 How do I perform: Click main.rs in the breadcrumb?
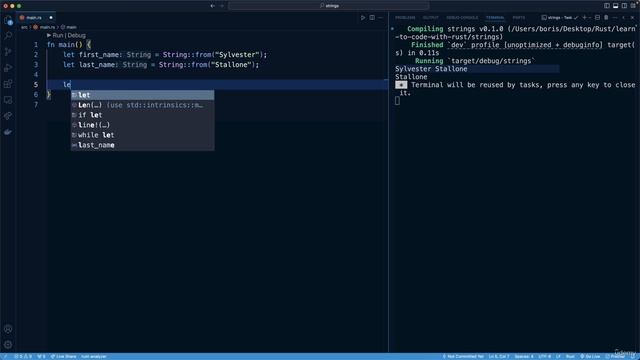click(47, 27)
